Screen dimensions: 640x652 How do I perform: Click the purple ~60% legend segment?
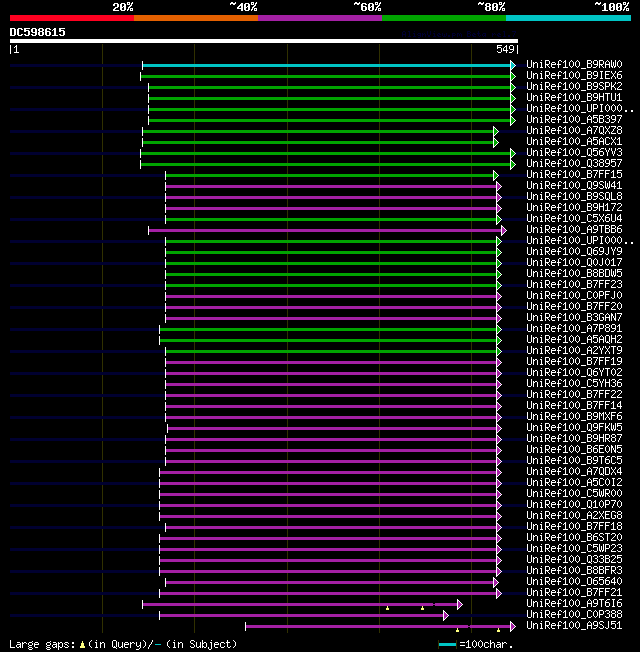click(x=320, y=18)
